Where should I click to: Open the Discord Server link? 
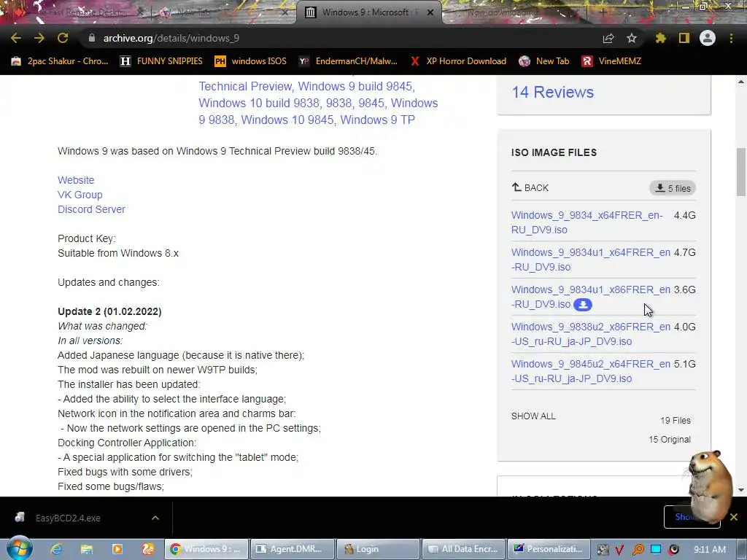pyautogui.click(x=91, y=209)
